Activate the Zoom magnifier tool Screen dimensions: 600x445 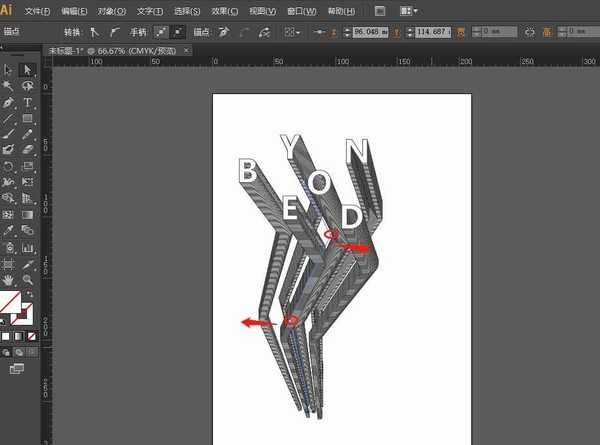tap(27, 280)
